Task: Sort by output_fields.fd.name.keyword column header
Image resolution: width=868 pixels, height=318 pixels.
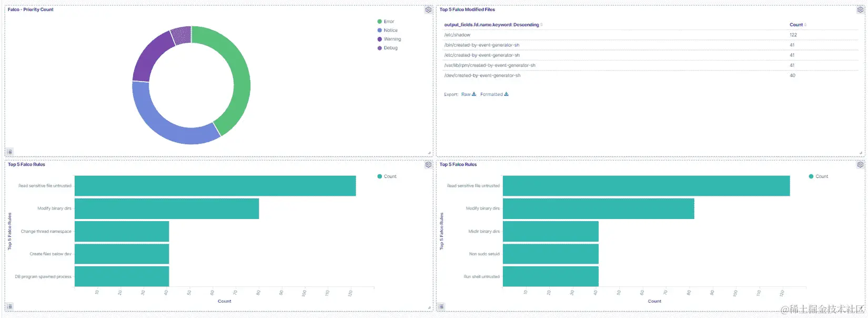Action: (493, 25)
